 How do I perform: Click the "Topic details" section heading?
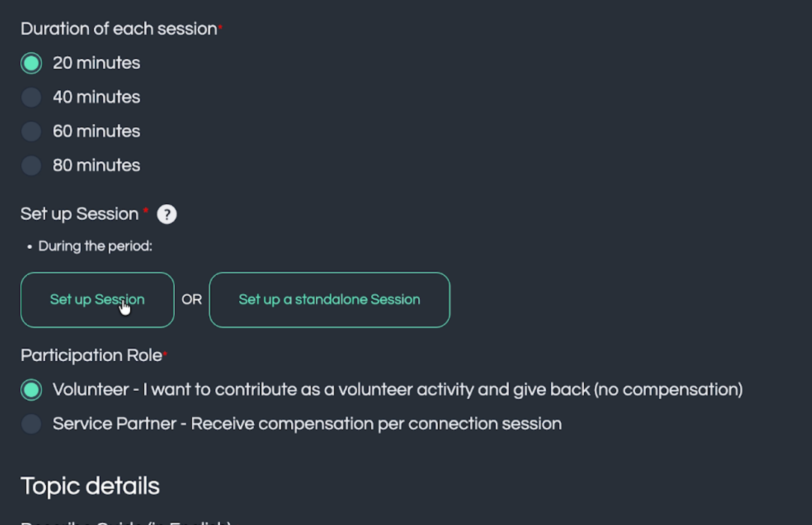pyautogui.click(x=90, y=486)
